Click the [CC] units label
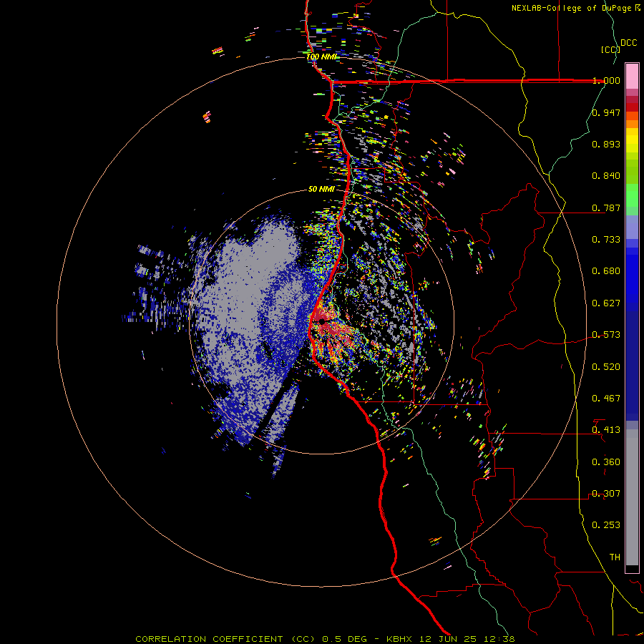The height and width of the screenshot is (644, 644). tap(610, 49)
